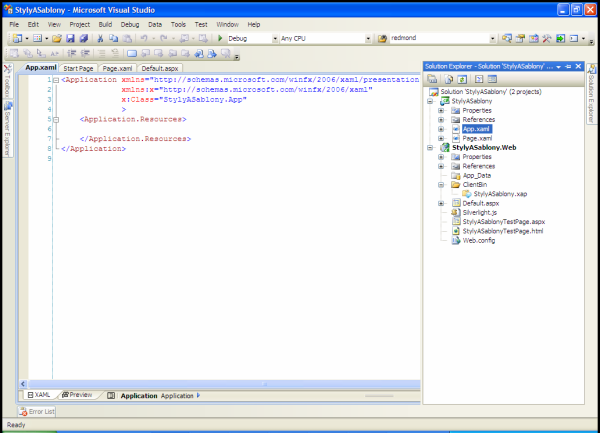Collapse the StylyASablony project node
Screen dimensions: 600x433
430,101
